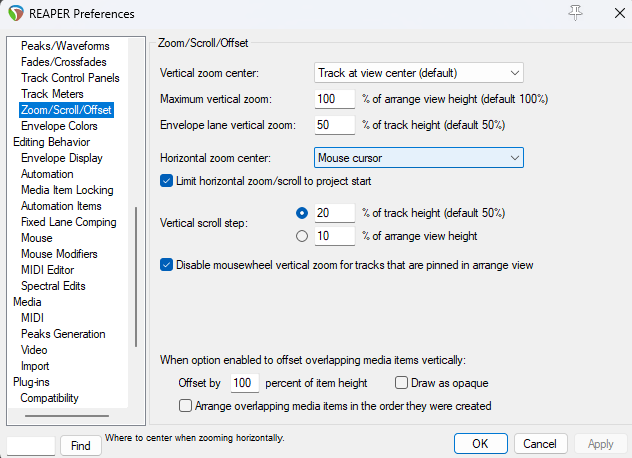Edit the track height scroll step value 20
This screenshot has height=458, width=632.
tap(335, 213)
